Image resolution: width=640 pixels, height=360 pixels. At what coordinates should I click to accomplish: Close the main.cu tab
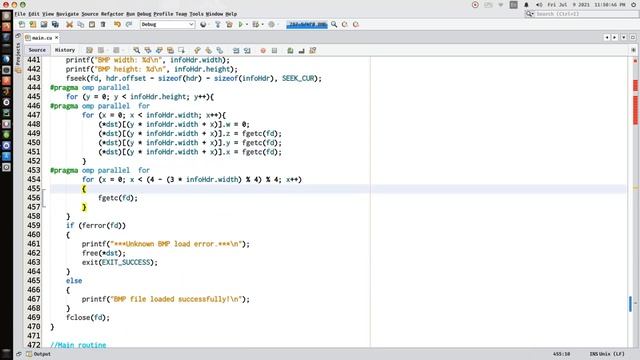coord(56,38)
